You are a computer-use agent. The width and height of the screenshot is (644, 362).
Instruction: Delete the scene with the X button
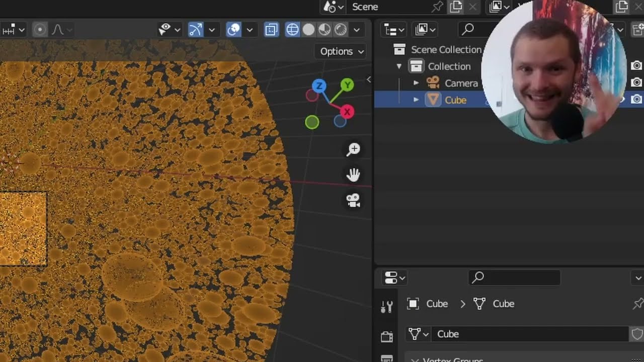click(x=472, y=7)
